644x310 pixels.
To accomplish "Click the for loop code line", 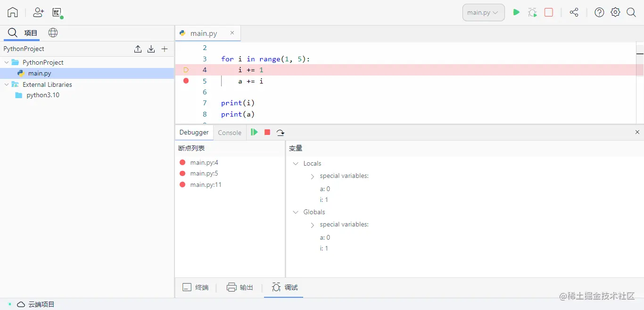I will [265, 59].
